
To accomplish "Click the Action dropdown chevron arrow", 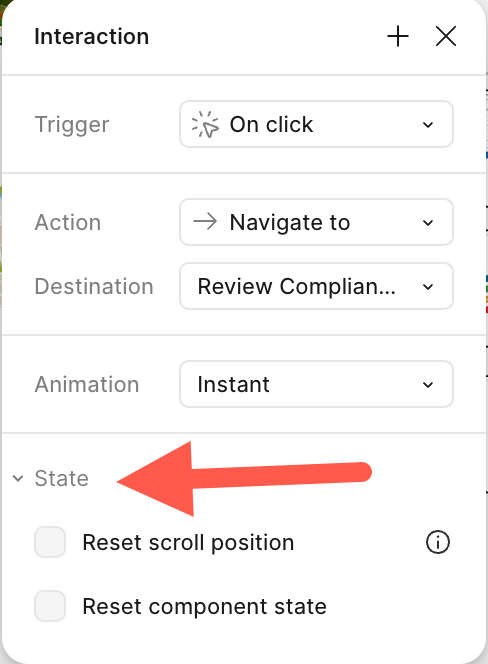I will pos(428,223).
